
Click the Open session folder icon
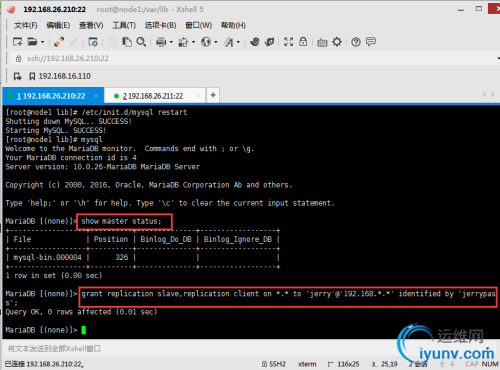[32, 42]
